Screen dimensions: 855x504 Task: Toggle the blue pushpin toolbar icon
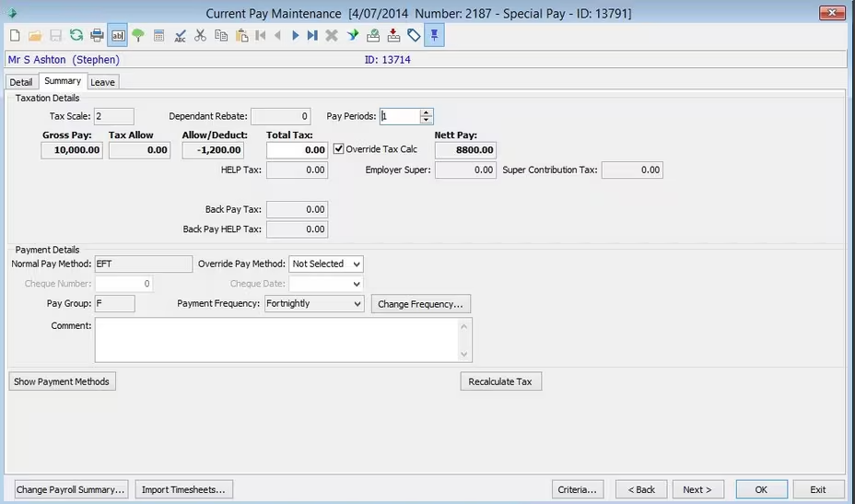[x=434, y=35]
